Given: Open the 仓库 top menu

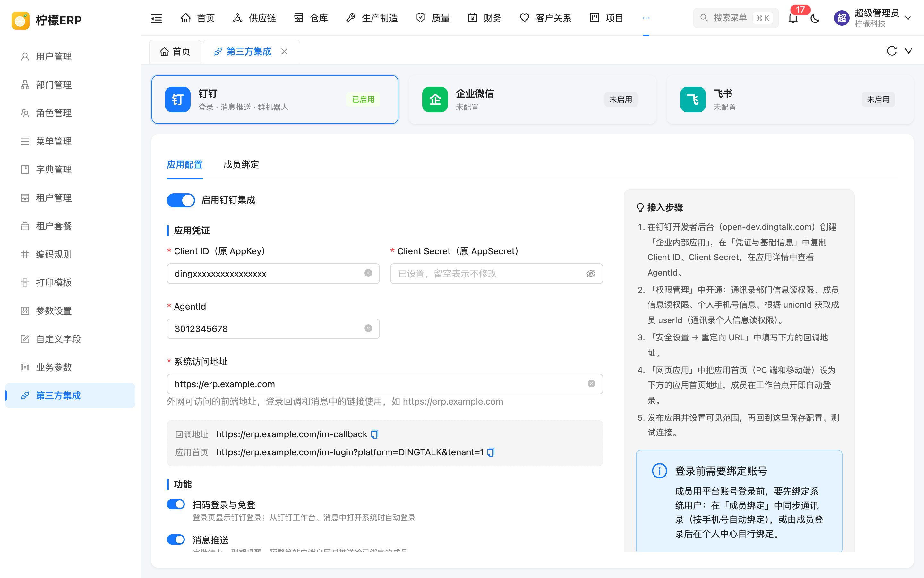Looking at the screenshot, I should (311, 18).
